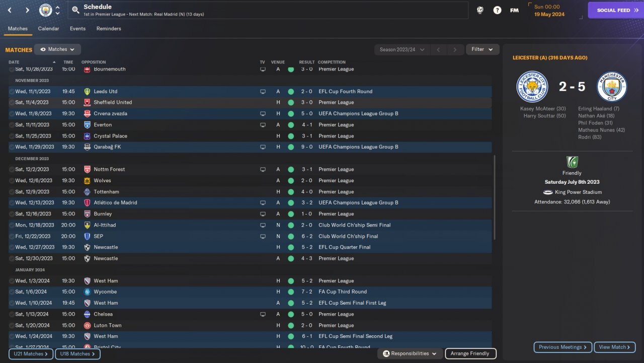Screen dimensions: 644x363
Task: Toggle the check mark on Nottm Forest match
Action: click(x=12, y=170)
